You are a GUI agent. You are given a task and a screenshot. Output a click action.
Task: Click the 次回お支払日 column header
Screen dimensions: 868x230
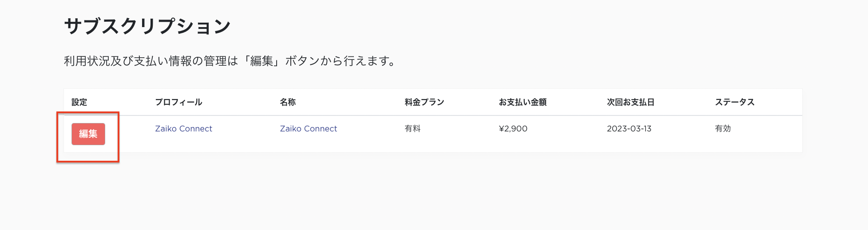click(630, 102)
